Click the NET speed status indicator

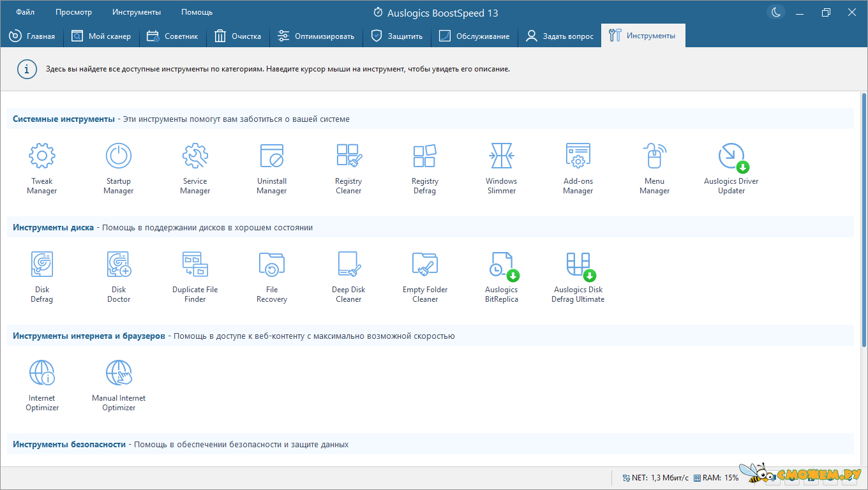[655, 478]
